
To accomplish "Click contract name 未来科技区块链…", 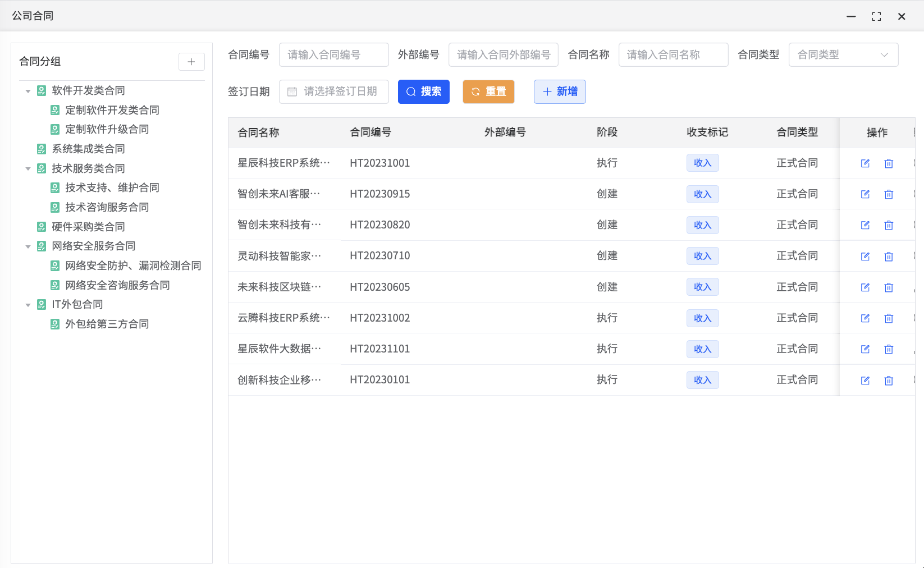I will click(280, 287).
